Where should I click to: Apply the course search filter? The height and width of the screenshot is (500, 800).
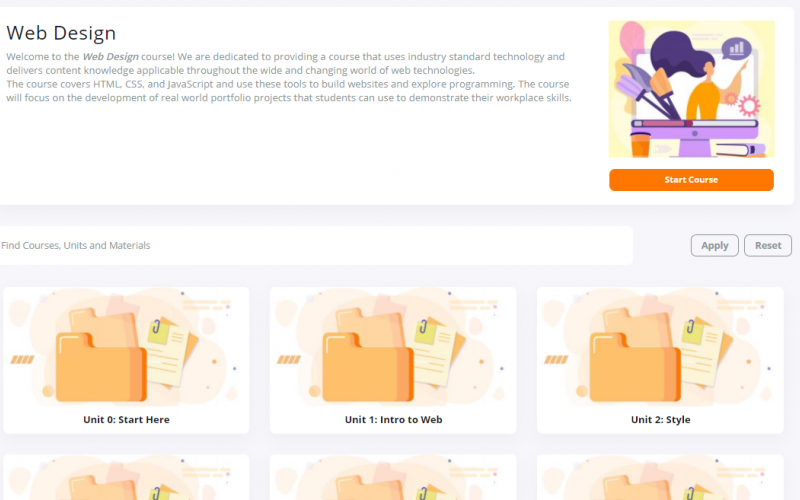pyautogui.click(x=714, y=245)
